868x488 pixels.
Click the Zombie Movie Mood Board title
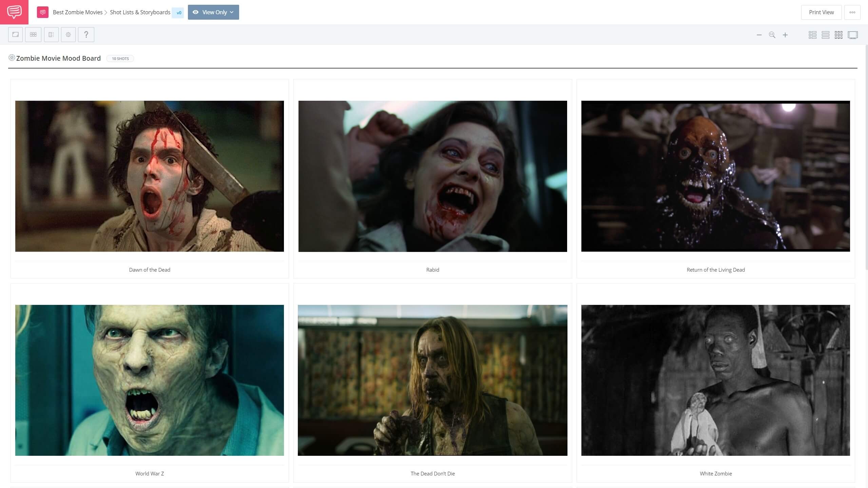pyautogui.click(x=58, y=58)
